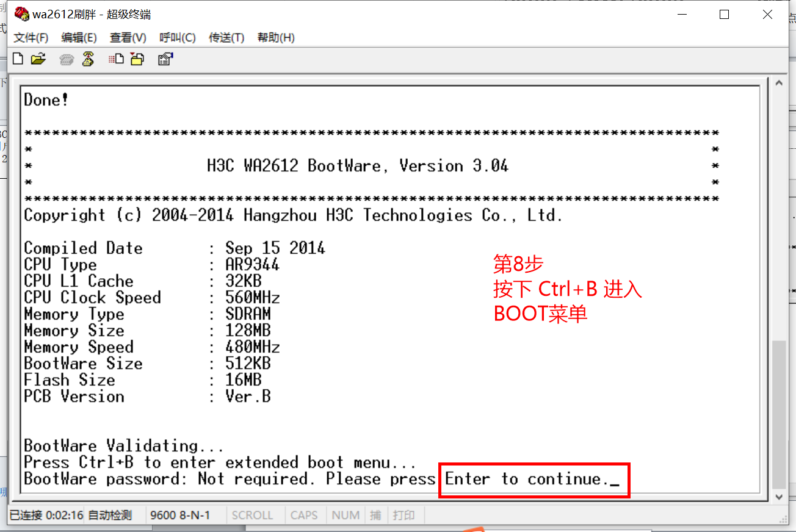Click the "Press Ctrl+B to enter extended boot menu..." line
The height and width of the screenshot is (532, 796).
click(220, 462)
